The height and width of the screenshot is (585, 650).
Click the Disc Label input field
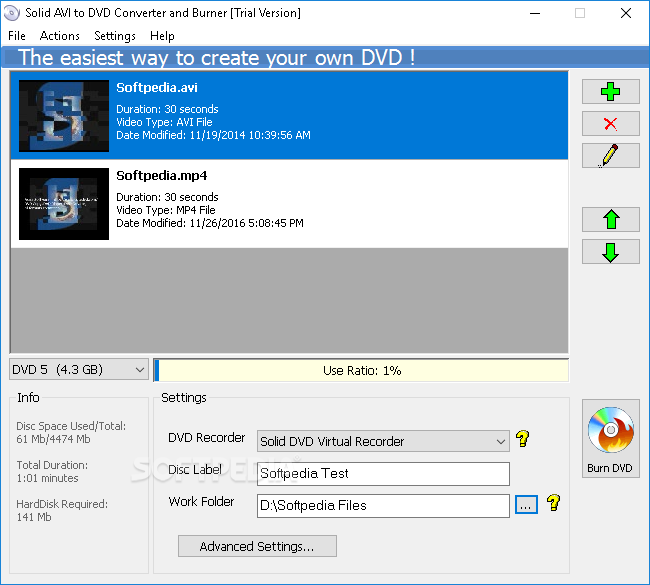coord(383,473)
